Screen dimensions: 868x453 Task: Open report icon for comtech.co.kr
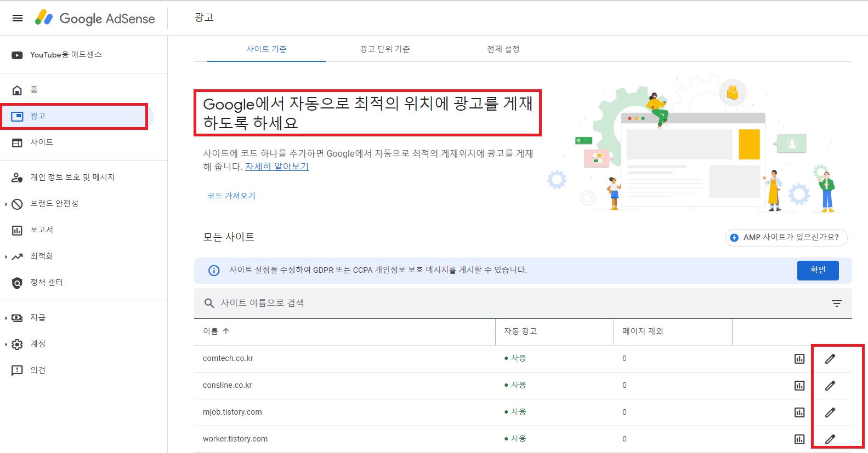coord(799,359)
